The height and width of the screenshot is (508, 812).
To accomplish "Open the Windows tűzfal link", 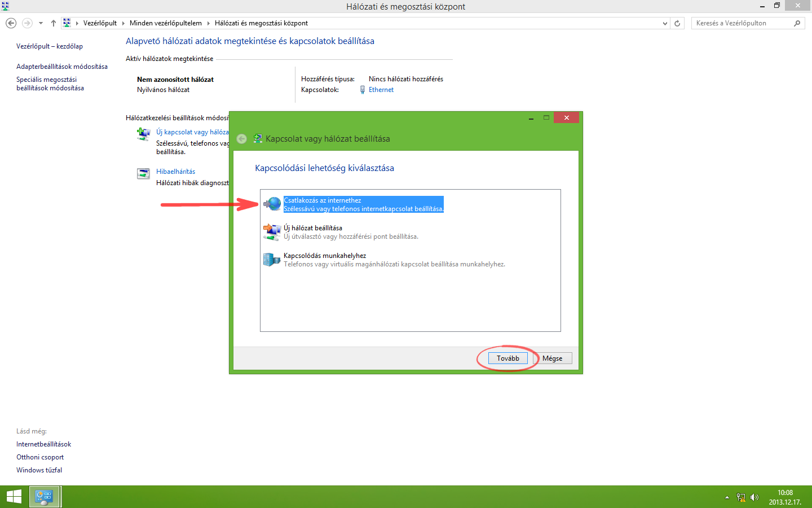I will [x=39, y=470].
